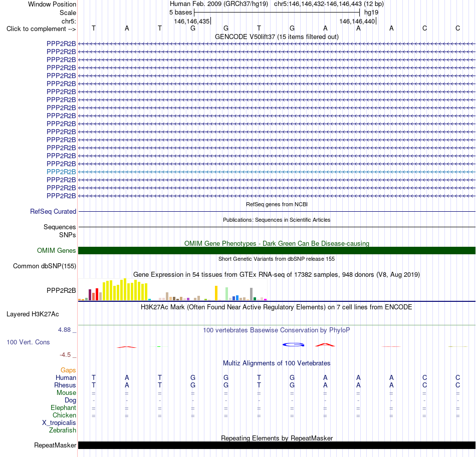Select the Human species row label

coord(66,377)
